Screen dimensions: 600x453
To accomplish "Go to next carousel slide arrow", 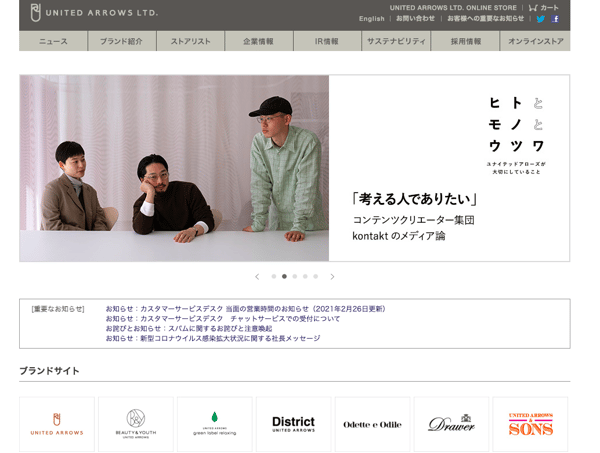I will click(x=332, y=277).
